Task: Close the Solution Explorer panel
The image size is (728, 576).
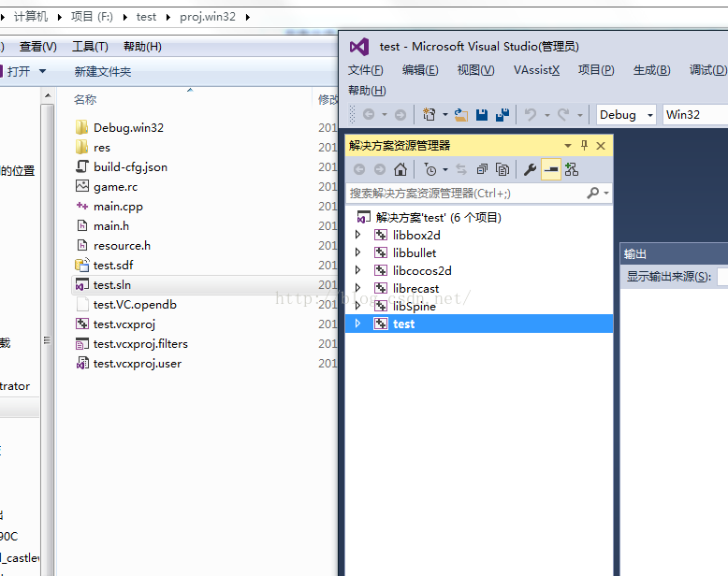Action: click(x=601, y=146)
